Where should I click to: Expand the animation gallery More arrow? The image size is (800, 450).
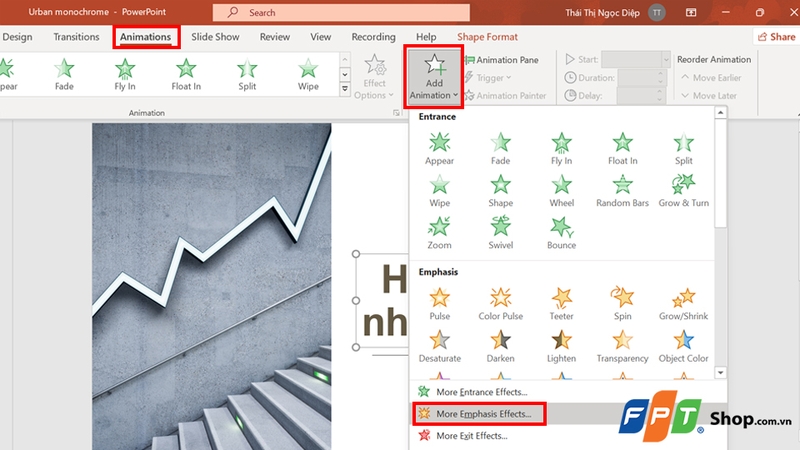(345, 89)
